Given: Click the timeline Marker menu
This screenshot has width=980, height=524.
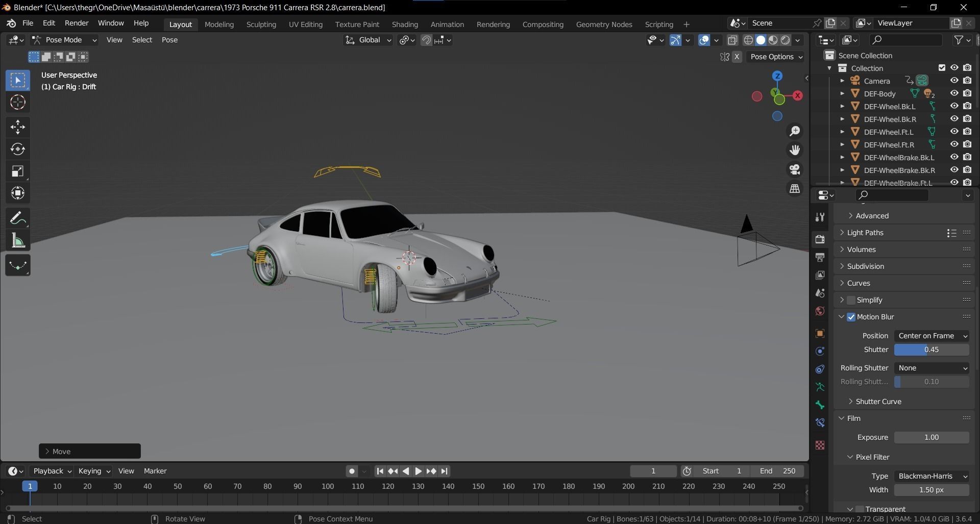Looking at the screenshot, I should (155, 471).
